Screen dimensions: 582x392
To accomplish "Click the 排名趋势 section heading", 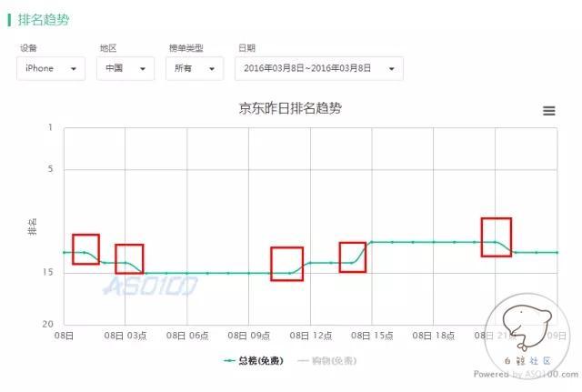I will click(44, 20).
